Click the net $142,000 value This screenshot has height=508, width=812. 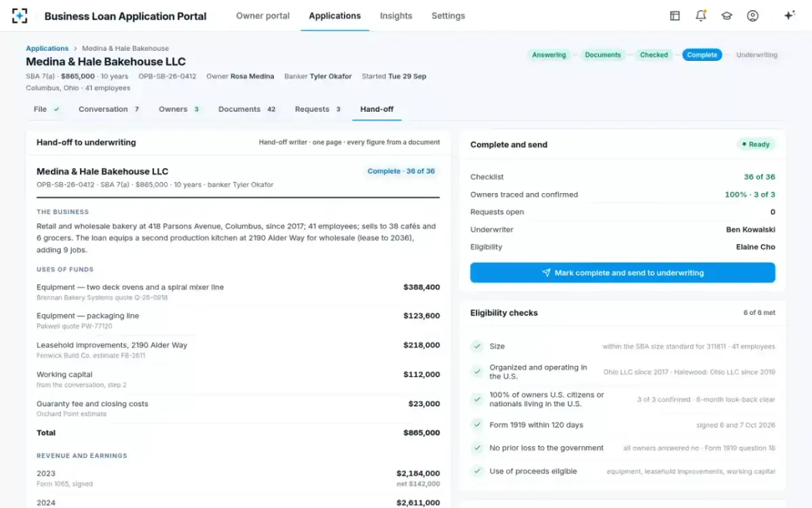click(418, 484)
